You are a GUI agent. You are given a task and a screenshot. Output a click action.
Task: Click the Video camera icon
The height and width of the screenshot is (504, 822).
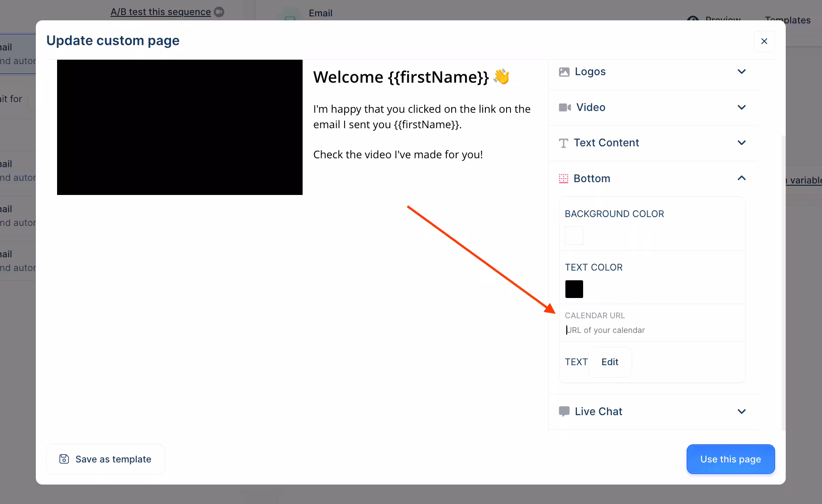pos(565,107)
